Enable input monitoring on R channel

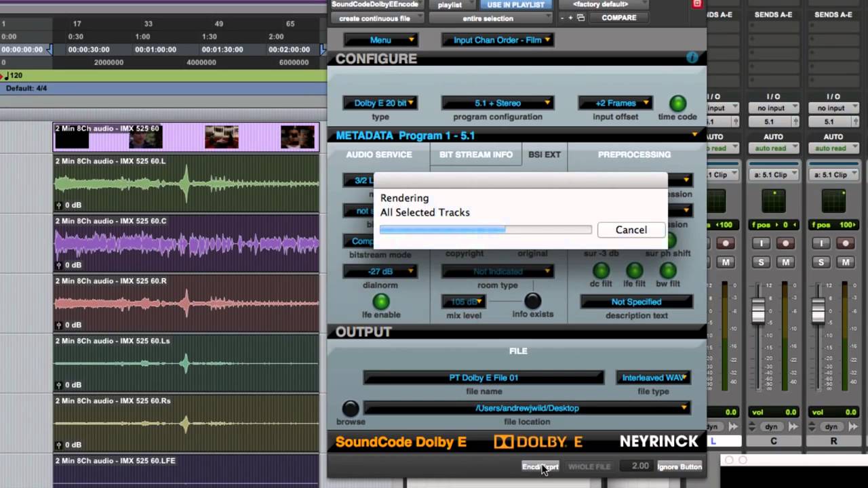(821, 243)
